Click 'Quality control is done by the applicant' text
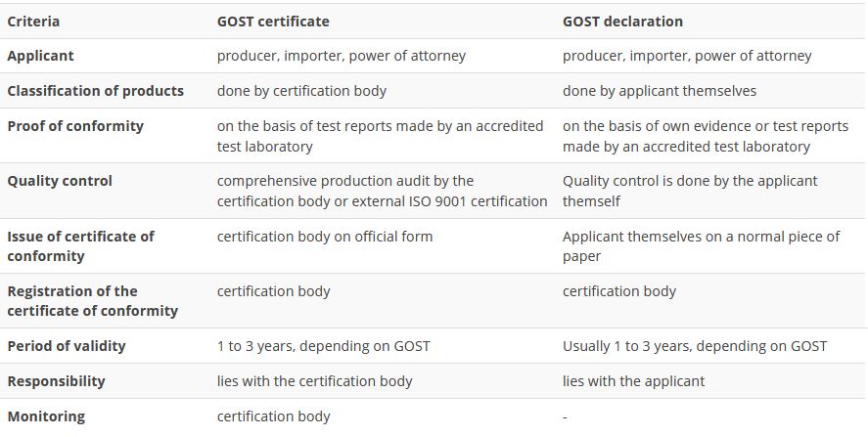 pos(690,181)
